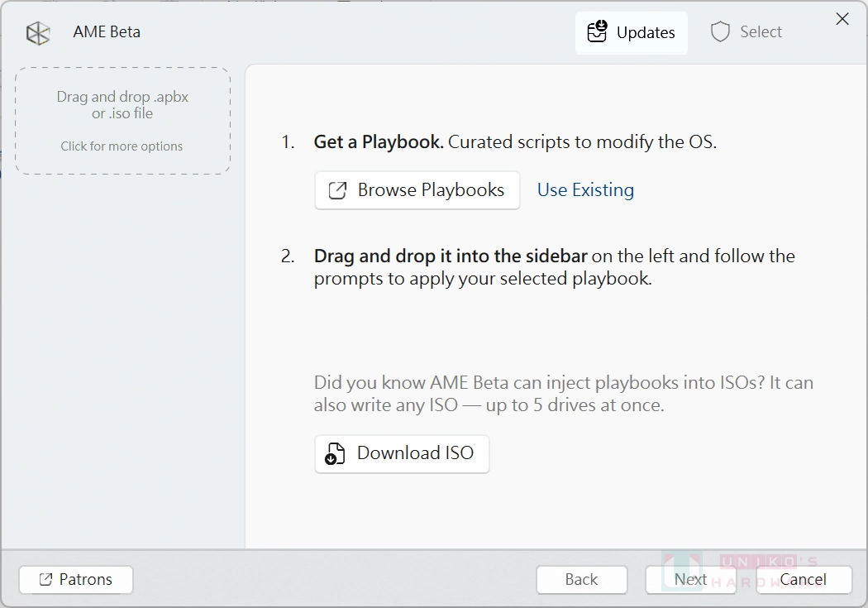Click the award badge icon on Updates tab
The height and width of the screenshot is (608, 868).
pyautogui.click(x=597, y=31)
